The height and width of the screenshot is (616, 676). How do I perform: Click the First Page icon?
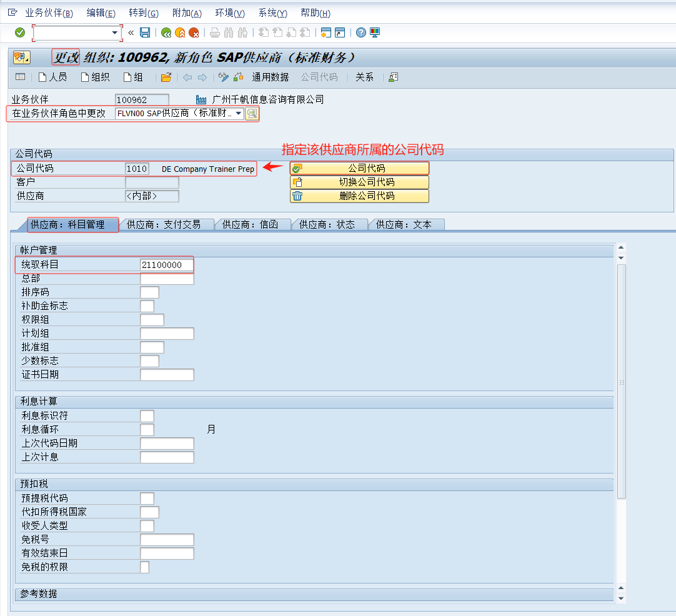(264, 32)
